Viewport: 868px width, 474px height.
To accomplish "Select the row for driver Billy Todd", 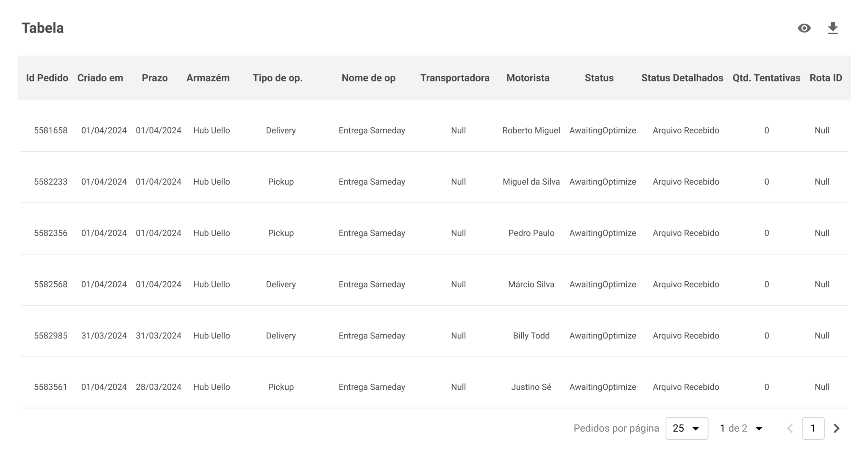I will tap(531, 335).
